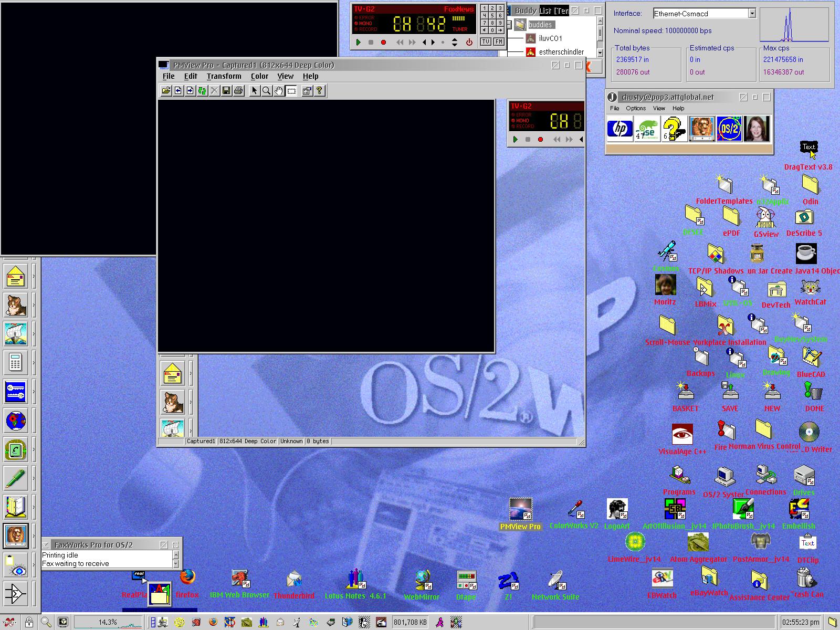The height and width of the screenshot is (630, 840).
Task: Open the Help menu in PMView Pro
Action: click(x=310, y=76)
